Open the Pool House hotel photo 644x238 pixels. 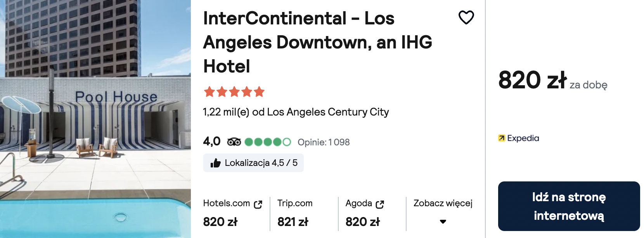pyautogui.click(x=95, y=119)
